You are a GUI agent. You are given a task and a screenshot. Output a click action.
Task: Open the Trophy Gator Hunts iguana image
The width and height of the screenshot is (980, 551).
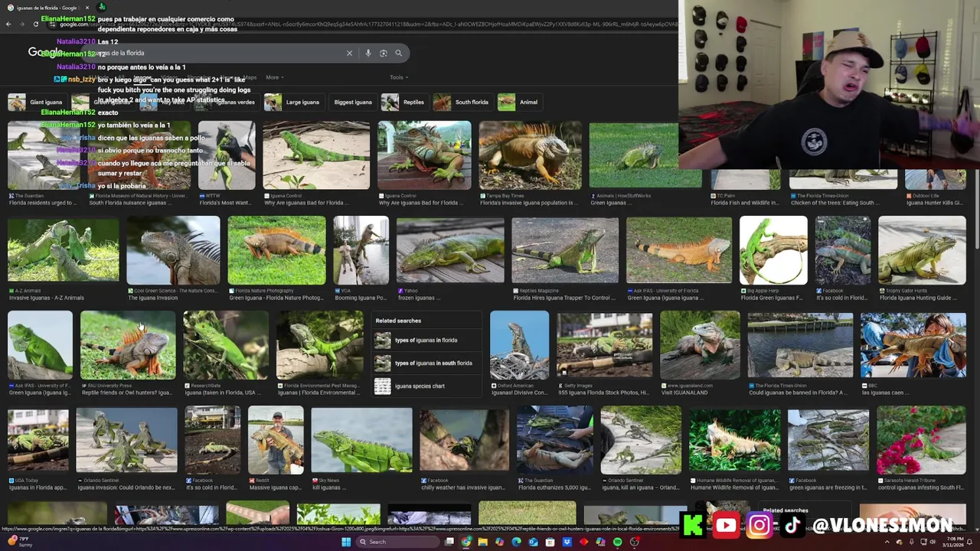coord(922,250)
